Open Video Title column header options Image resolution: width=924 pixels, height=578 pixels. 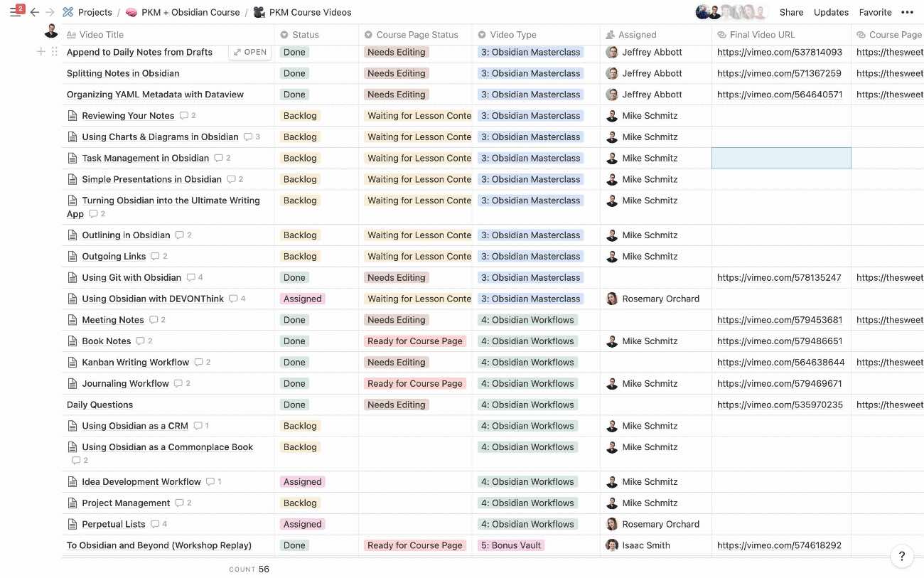(168, 35)
